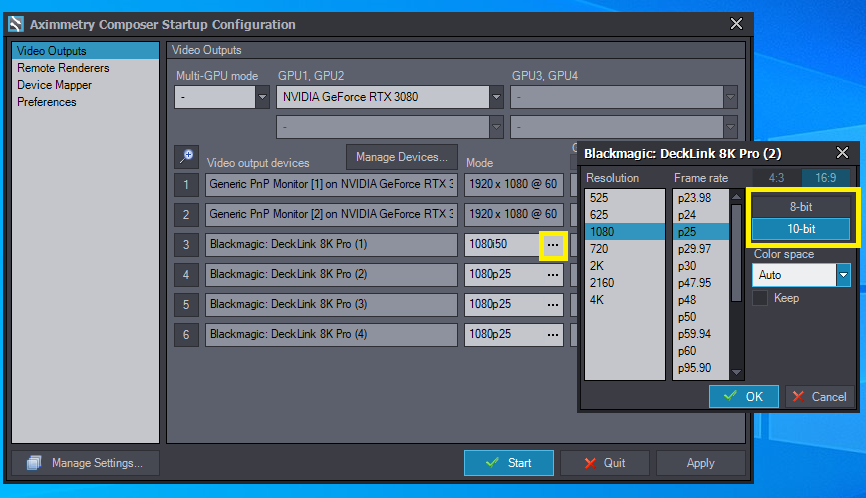The width and height of the screenshot is (866, 498).
Task: Cancel the mode dialog
Action: coord(820,396)
